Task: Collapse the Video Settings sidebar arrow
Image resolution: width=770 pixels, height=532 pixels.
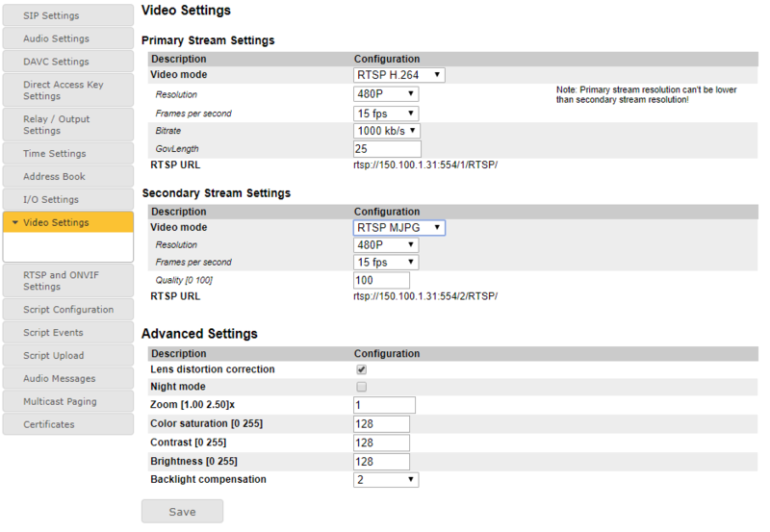Action: (14, 223)
